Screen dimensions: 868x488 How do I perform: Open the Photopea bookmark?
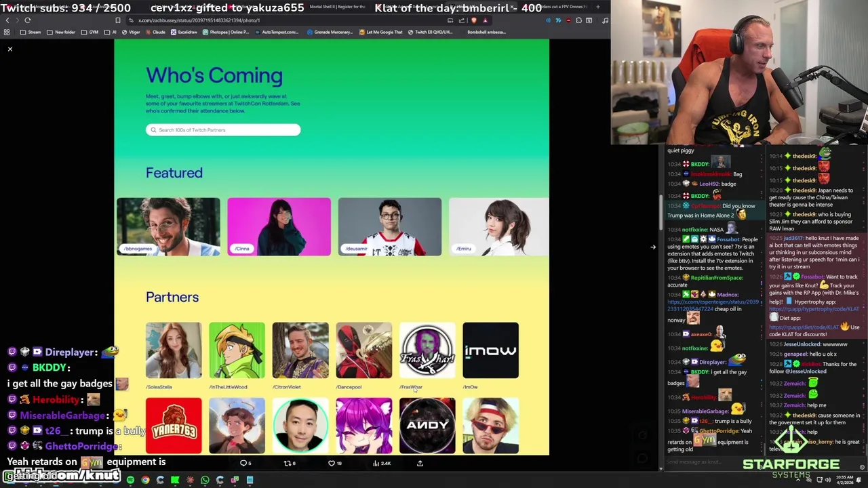(226, 32)
